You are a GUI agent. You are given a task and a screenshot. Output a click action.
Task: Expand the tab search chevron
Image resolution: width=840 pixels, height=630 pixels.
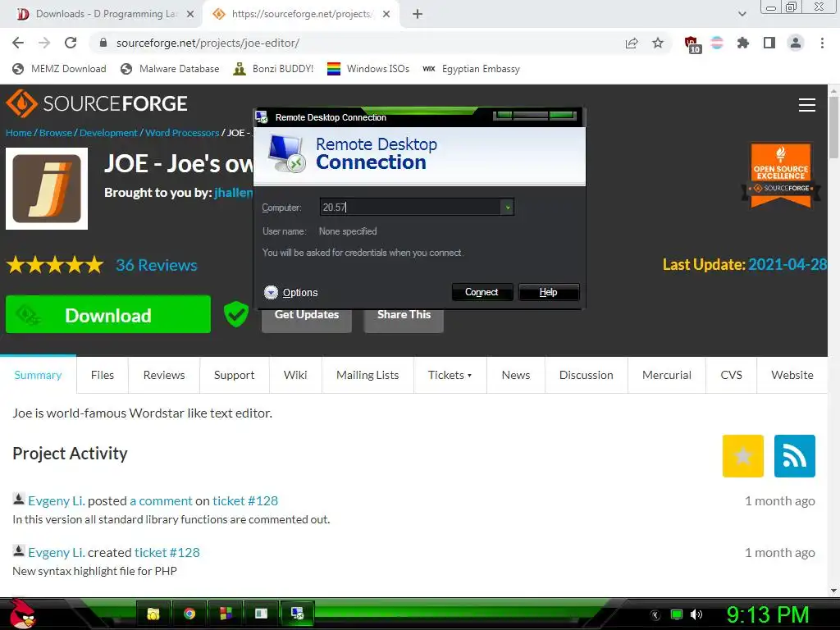[x=742, y=14]
